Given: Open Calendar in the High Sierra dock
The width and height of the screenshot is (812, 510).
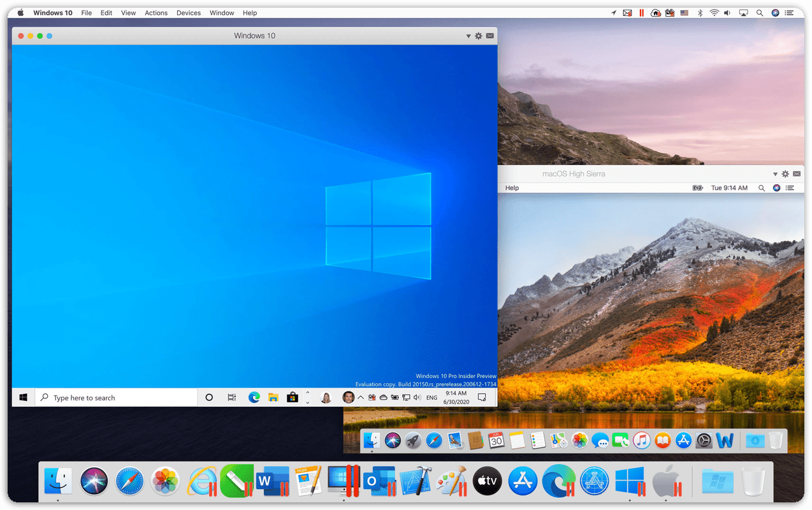Looking at the screenshot, I should point(497,440).
